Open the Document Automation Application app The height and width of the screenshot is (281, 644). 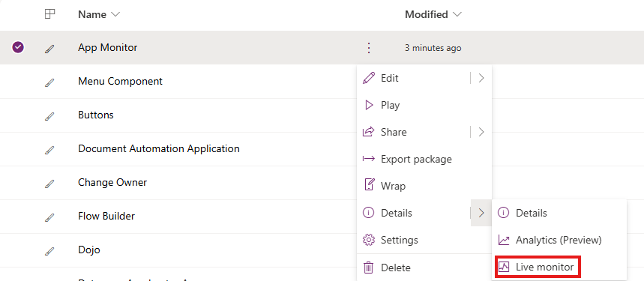point(159,148)
